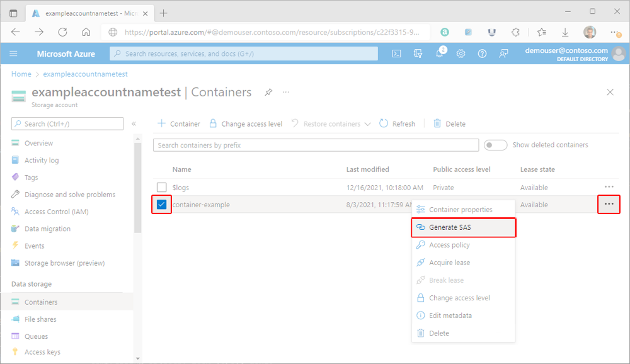Click the Microsoft Azure logo text
Viewport: 630px width, 364px height.
click(x=66, y=54)
